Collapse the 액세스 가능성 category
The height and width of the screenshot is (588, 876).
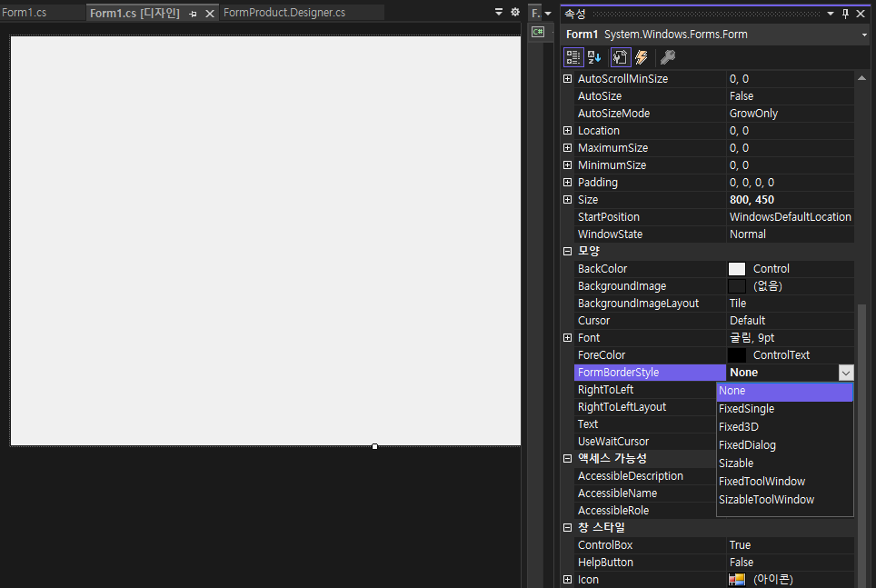[568, 458]
